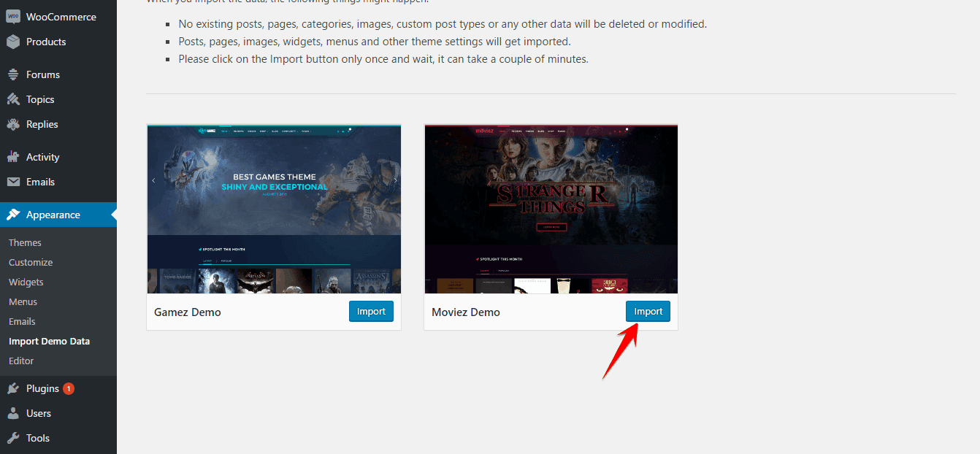Click the Appearance paintbrush icon
980x454 pixels.
click(13, 215)
